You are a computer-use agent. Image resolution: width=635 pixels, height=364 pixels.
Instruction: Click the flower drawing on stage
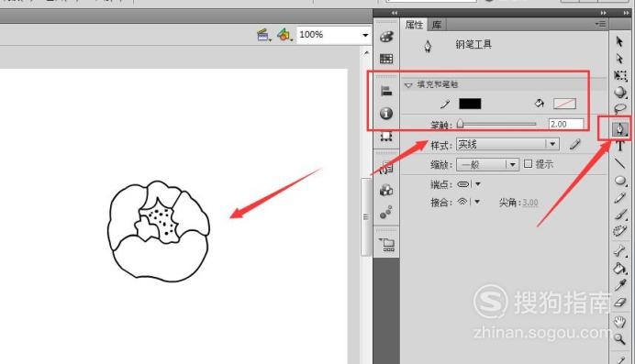click(x=159, y=231)
